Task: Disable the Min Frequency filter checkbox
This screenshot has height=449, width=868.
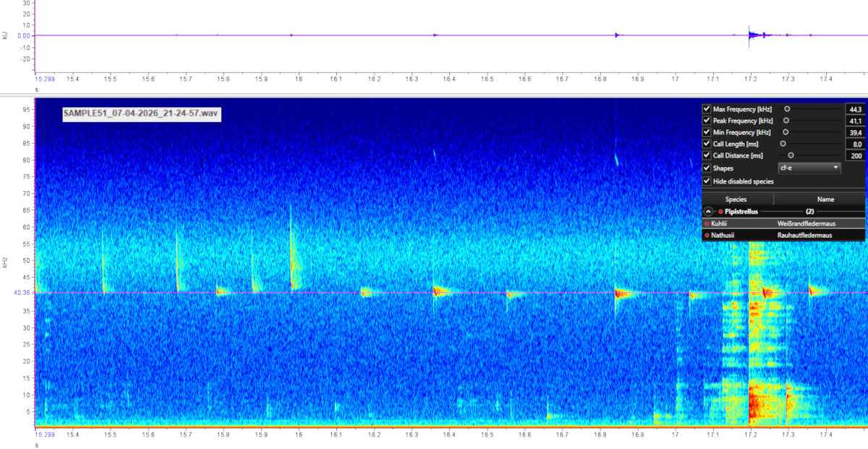Action: point(707,132)
